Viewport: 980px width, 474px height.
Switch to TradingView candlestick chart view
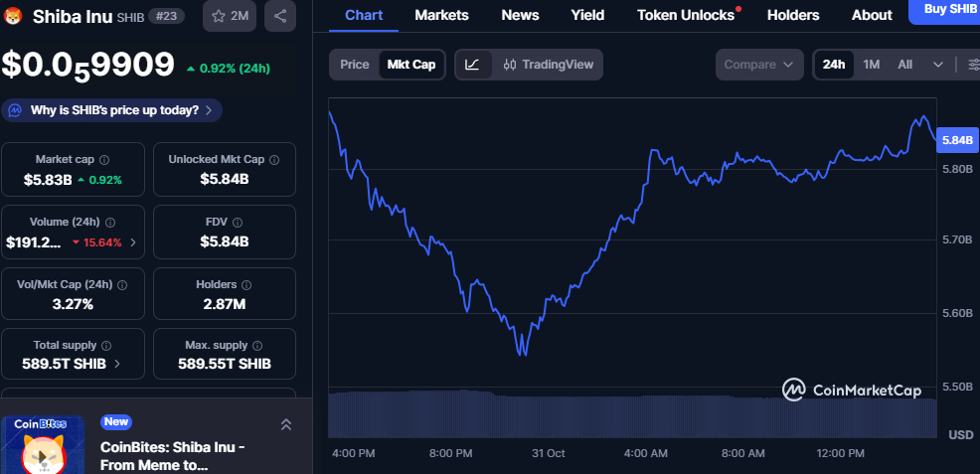coord(548,65)
